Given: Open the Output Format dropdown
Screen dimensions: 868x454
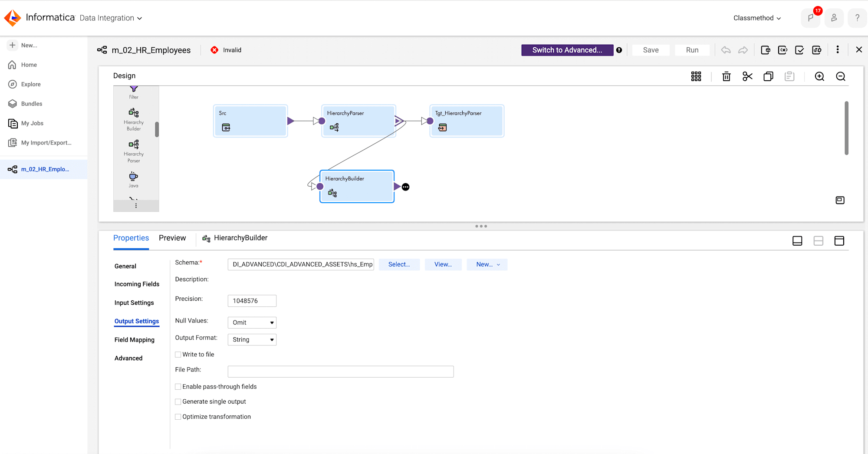Looking at the screenshot, I should click(x=252, y=339).
